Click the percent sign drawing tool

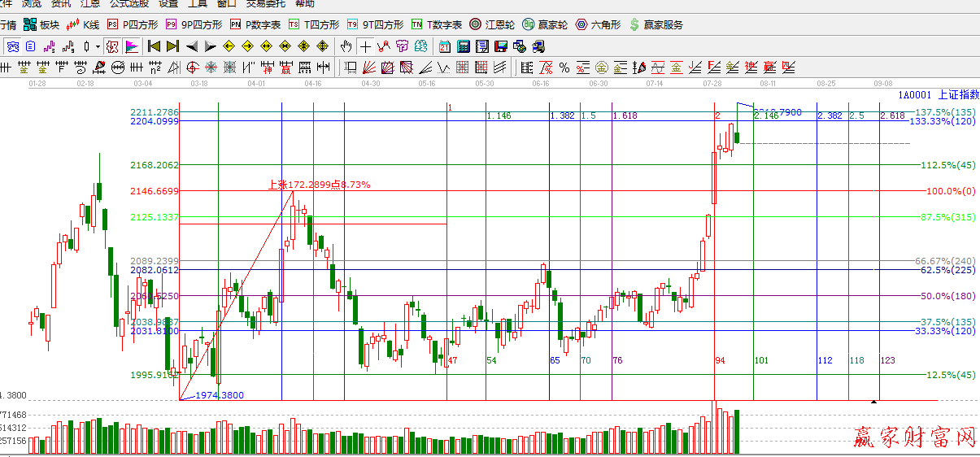point(564,67)
